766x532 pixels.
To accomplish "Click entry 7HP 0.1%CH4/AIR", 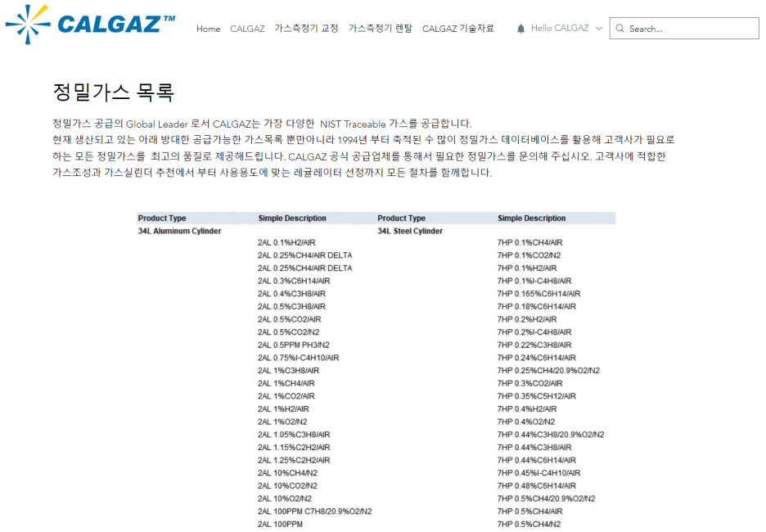I will [529, 242].
